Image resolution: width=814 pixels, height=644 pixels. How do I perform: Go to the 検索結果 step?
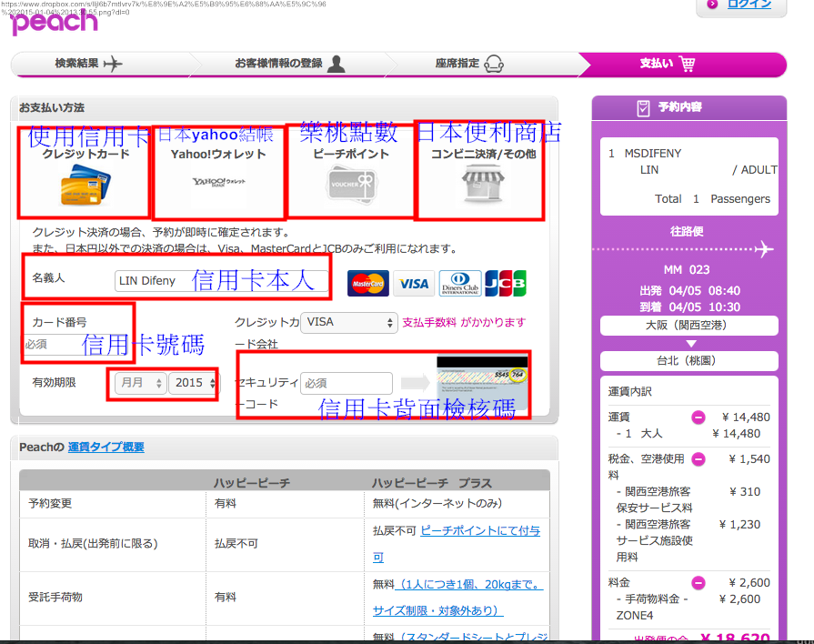click(89, 64)
